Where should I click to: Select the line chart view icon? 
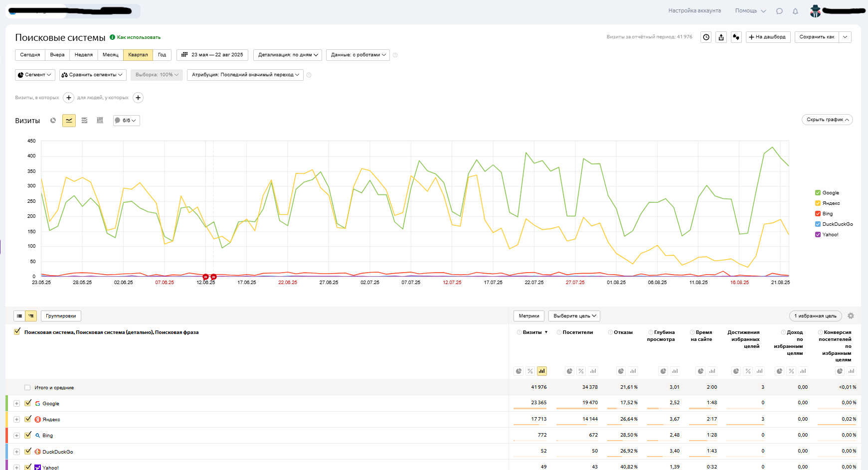69,121
